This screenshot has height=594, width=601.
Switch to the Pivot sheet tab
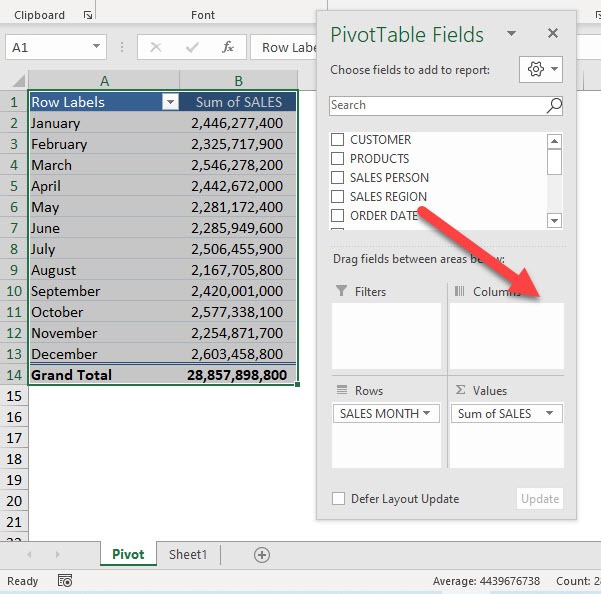tap(128, 554)
